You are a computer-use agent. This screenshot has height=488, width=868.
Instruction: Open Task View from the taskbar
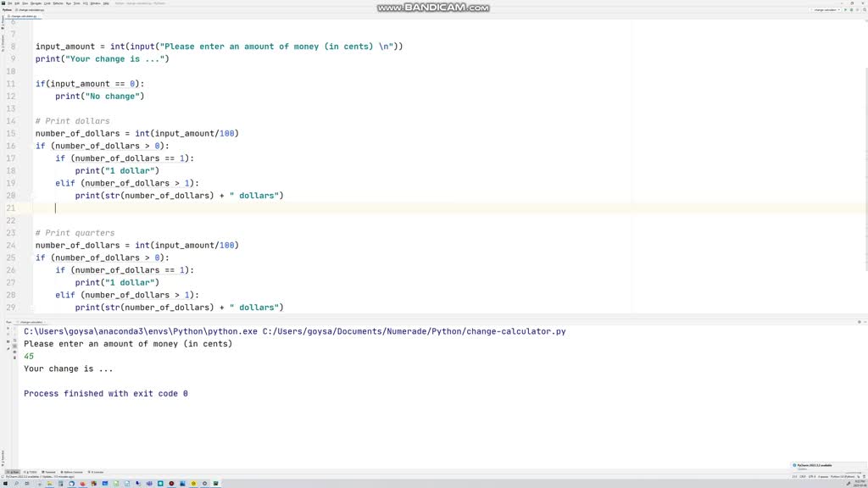coord(26,484)
